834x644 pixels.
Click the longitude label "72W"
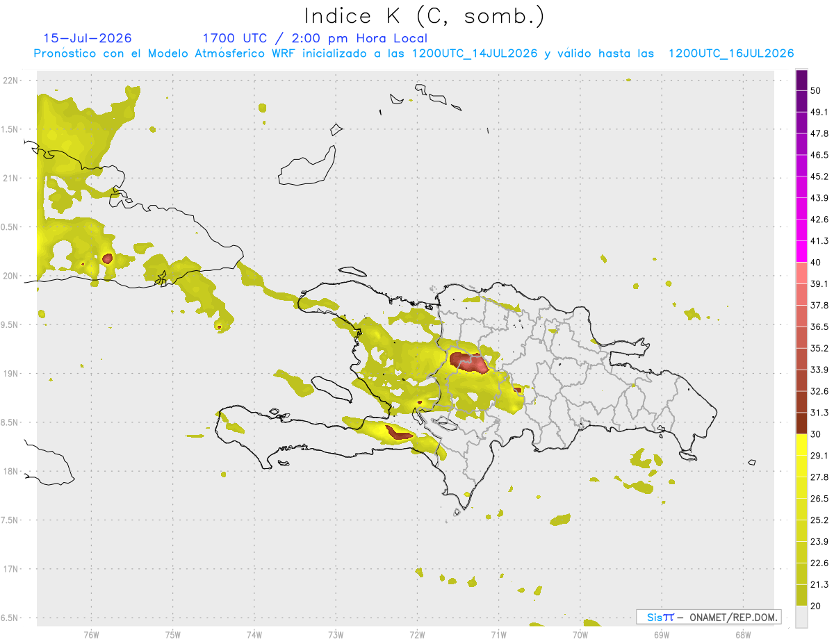pyautogui.click(x=417, y=634)
